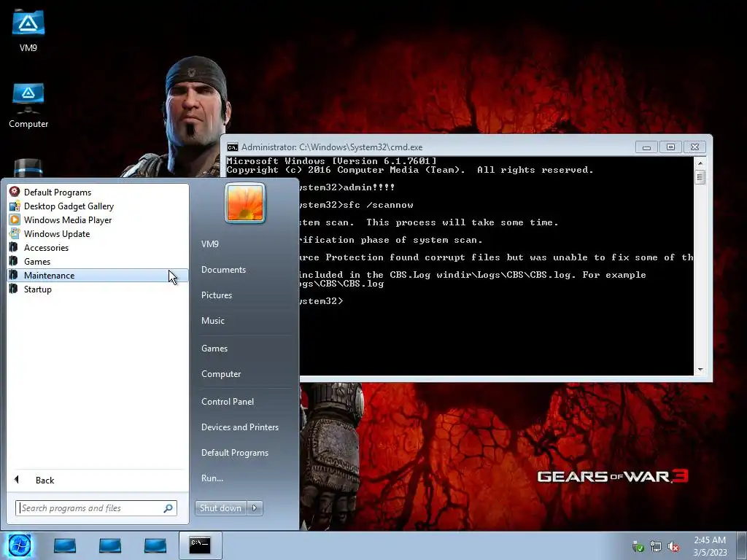Click the Show desktop button
The height and width of the screenshot is (560, 747).
(742, 545)
